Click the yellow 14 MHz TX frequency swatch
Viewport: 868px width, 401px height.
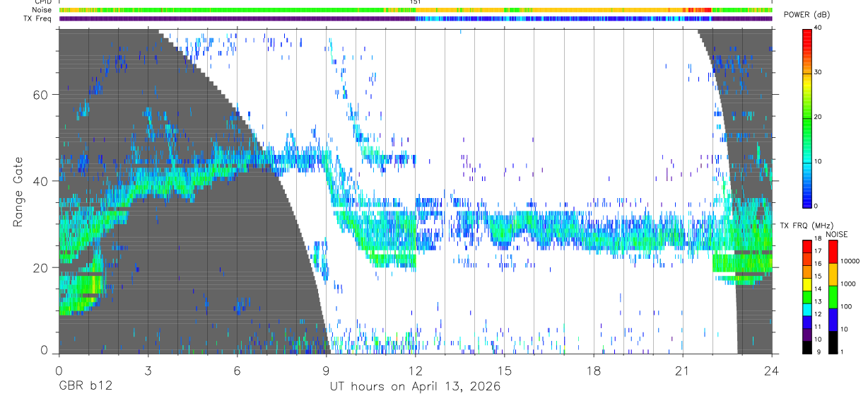807,284
